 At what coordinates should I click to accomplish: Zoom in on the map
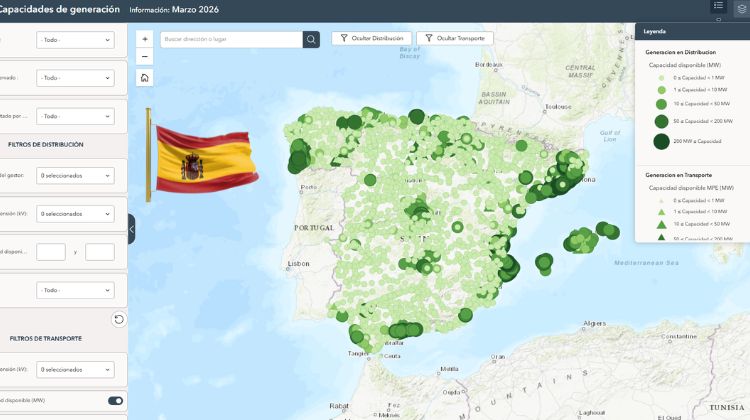pos(145,39)
